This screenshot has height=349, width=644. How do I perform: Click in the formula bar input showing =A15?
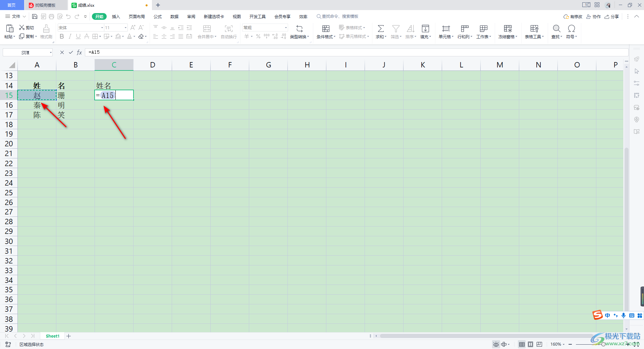click(x=356, y=52)
